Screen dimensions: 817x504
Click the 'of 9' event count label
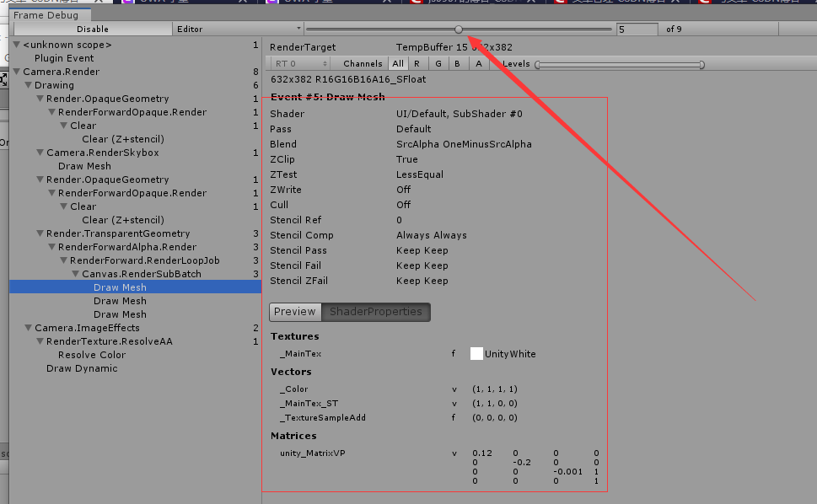pyautogui.click(x=674, y=29)
